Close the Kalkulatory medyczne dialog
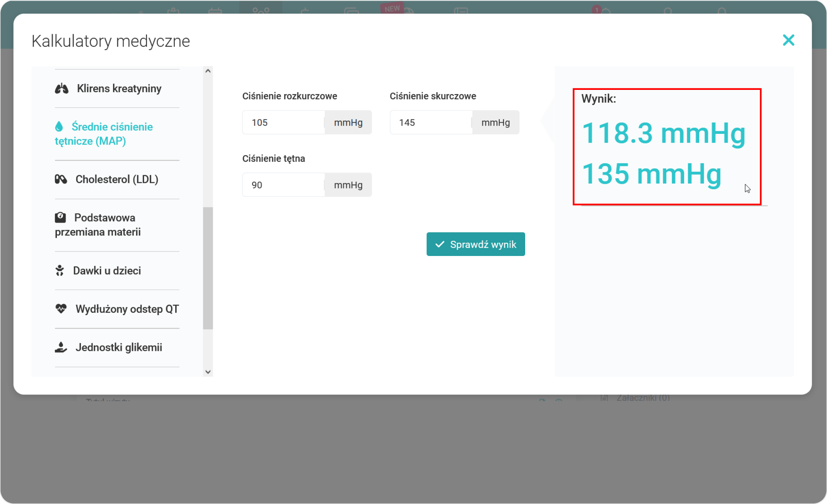The image size is (827, 504). pyautogui.click(x=788, y=40)
